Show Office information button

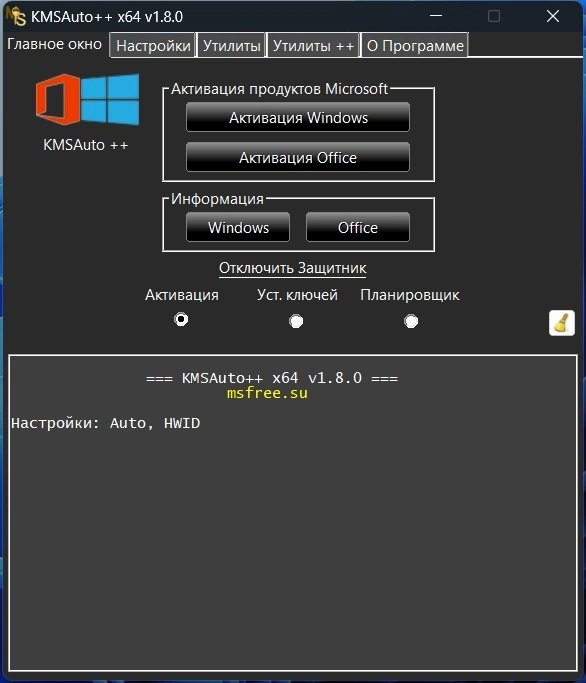pyautogui.click(x=358, y=227)
